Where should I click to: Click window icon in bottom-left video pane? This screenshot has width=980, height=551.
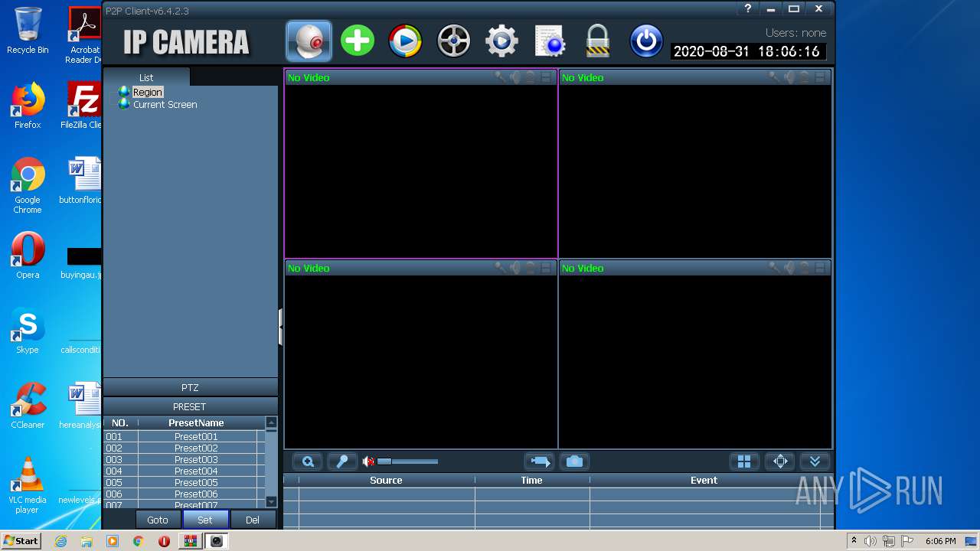click(x=546, y=267)
